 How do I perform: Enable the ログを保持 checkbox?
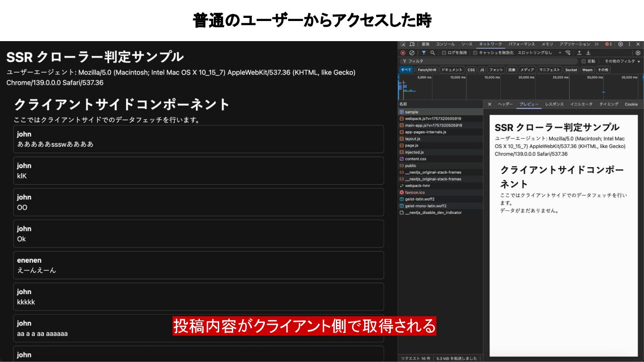click(444, 53)
